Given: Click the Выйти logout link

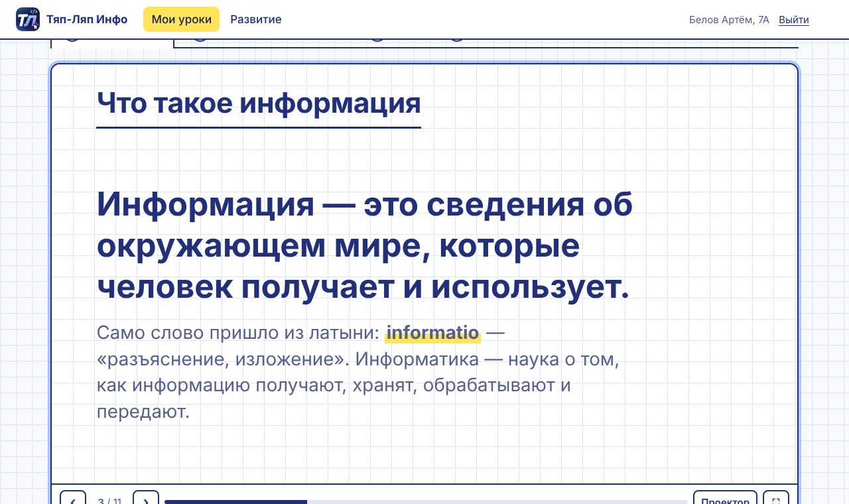Looking at the screenshot, I should pyautogui.click(x=794, y=19).
